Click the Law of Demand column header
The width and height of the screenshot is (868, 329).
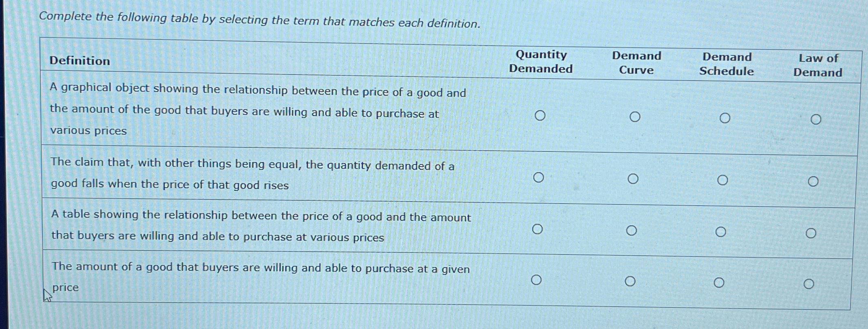(x=819, y=65)
